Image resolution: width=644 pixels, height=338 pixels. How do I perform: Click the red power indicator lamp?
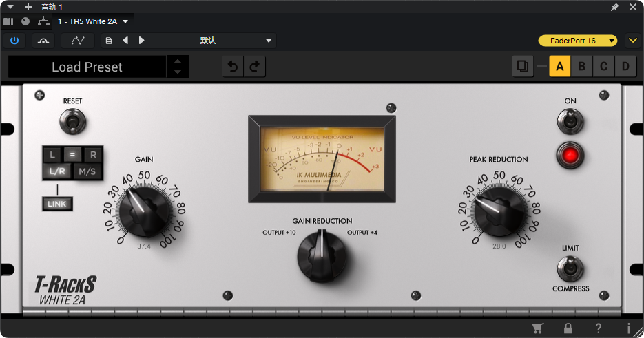[x=570, y=156]
